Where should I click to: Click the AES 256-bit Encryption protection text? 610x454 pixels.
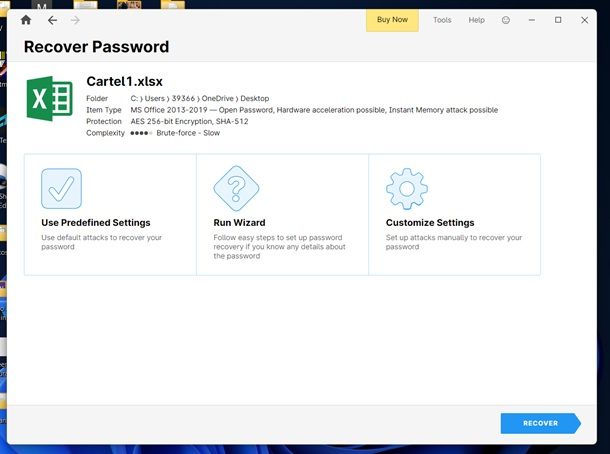pos(189,121)
